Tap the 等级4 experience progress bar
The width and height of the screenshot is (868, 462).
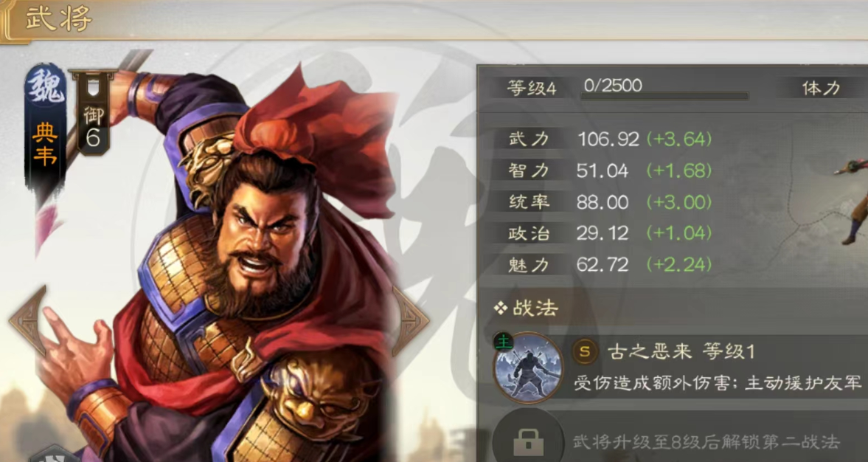(664, 96)
